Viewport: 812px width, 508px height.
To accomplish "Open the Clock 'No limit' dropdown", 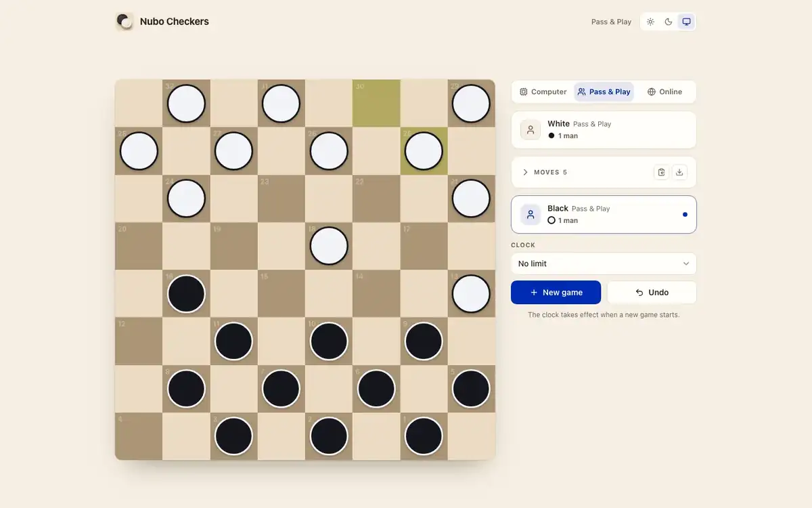I will [x=604, y=263].
